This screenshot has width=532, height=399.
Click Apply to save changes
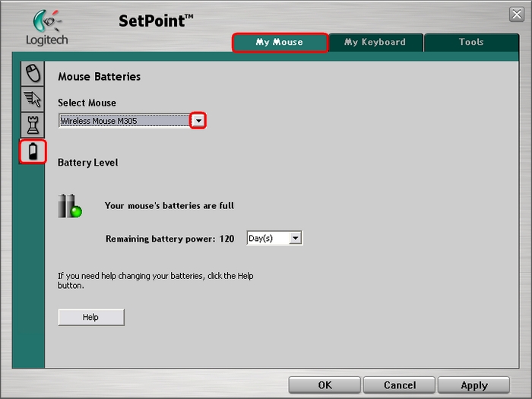pos(473,385)
